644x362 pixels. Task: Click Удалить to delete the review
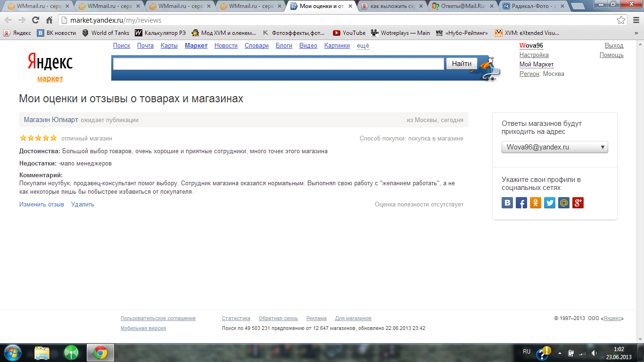point(83,205)
